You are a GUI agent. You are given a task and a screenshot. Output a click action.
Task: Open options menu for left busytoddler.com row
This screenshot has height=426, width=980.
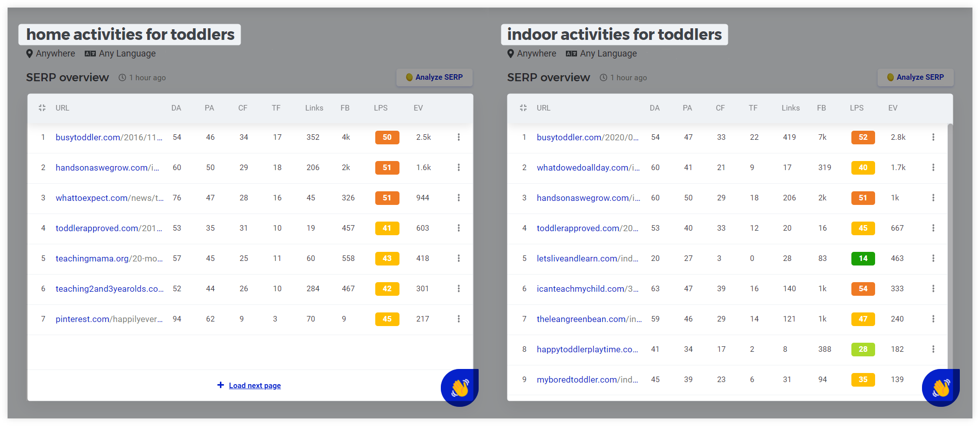click(458, 137)
